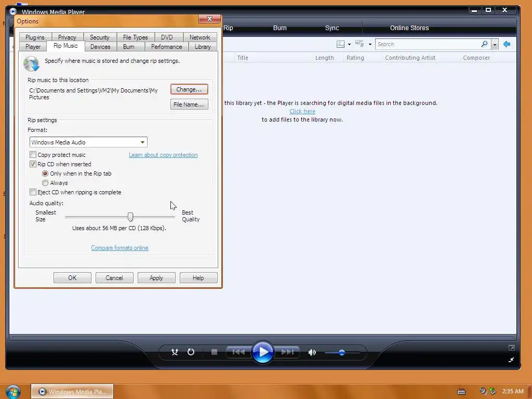The height and width of the screenshot is (399, 532).
Task: Click the blue back arrow icon
Action: (507, 44)
